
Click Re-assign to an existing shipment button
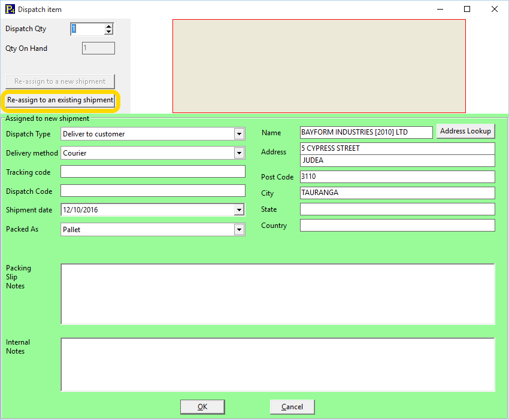point(60,100)
